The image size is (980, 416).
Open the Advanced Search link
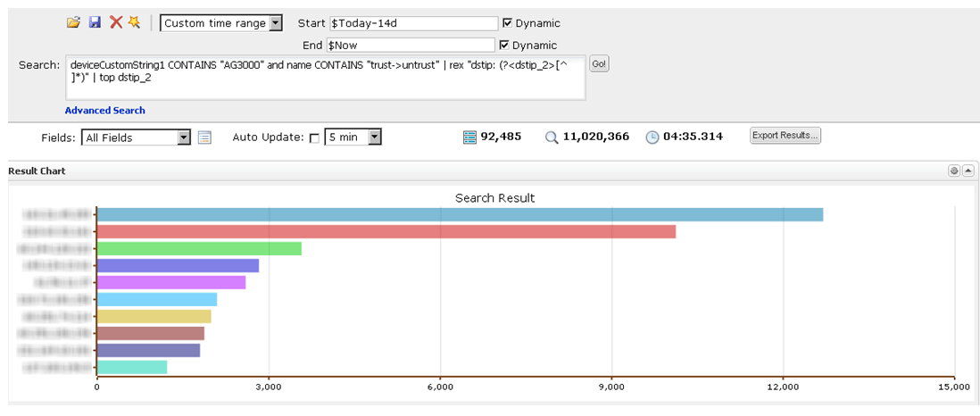104,111
